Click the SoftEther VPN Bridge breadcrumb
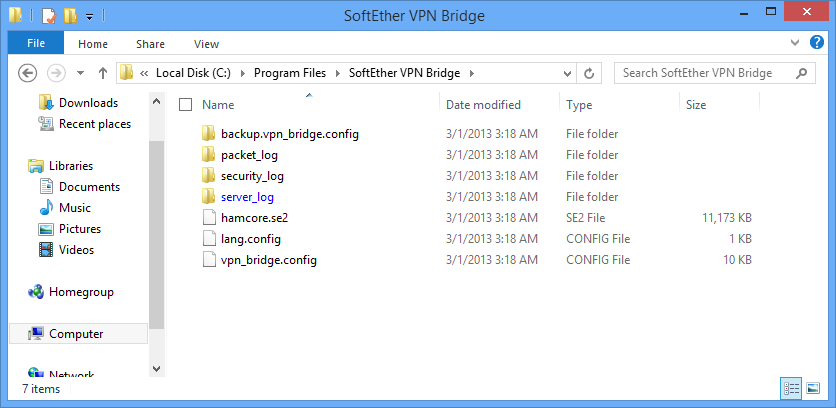The image size is (836, 408). pos(404,73)
